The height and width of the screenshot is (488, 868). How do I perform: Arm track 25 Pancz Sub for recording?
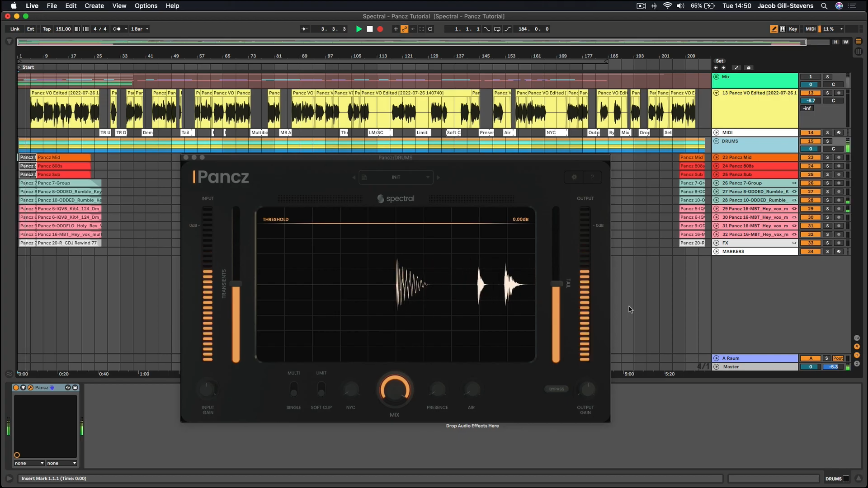[839, 175]
